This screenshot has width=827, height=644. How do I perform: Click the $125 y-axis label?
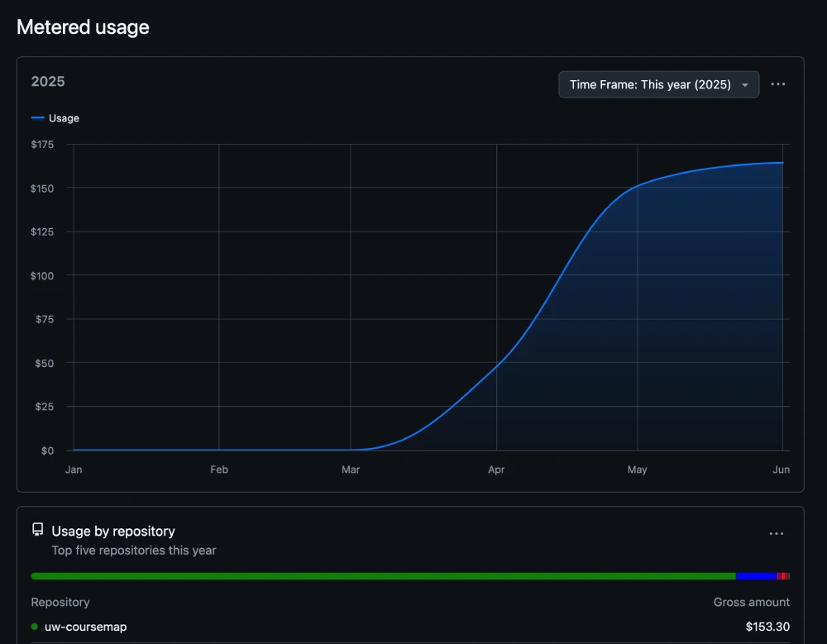[42, 232]
